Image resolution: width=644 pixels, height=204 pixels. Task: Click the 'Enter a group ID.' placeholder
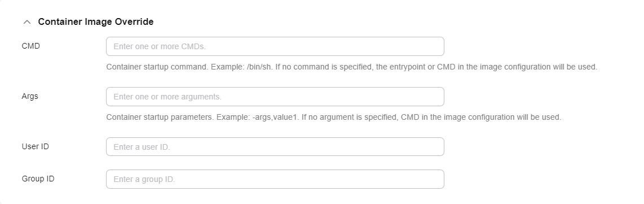tap(144, 179)
